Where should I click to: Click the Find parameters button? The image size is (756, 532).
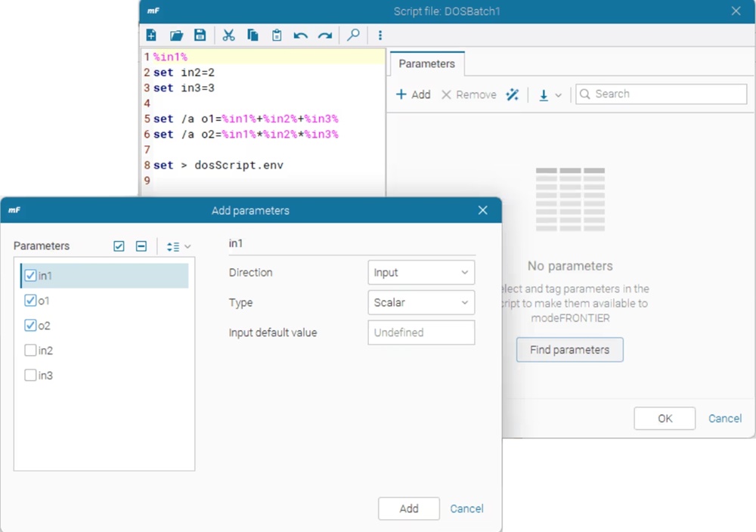[x=570, y=350]
